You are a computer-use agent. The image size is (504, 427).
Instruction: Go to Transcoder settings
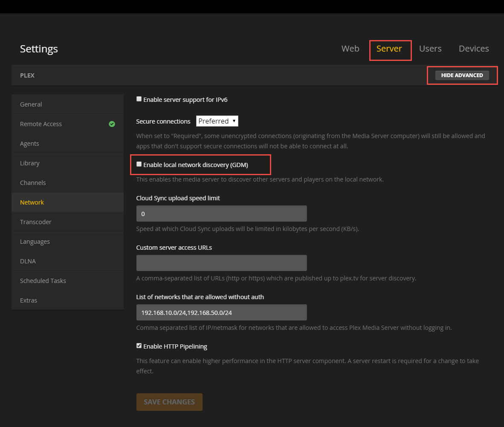36,222
